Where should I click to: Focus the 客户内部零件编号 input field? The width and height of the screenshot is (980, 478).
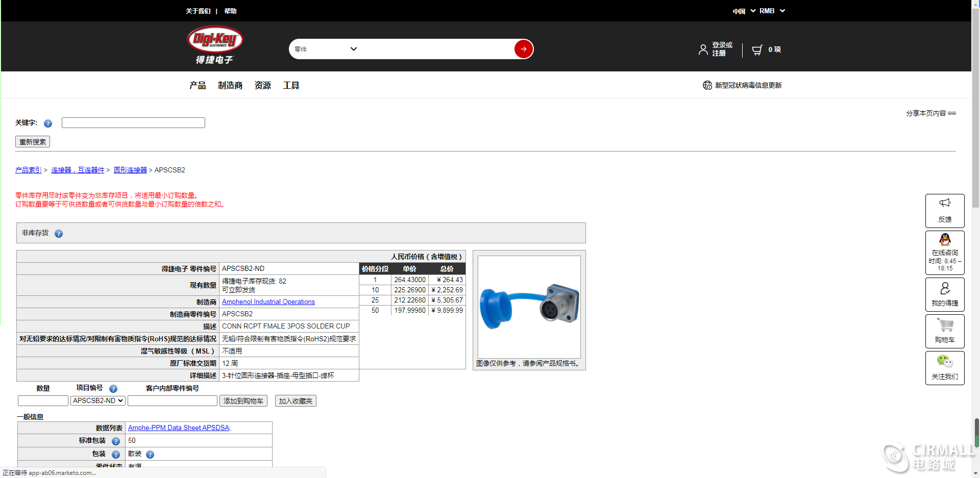173,401
